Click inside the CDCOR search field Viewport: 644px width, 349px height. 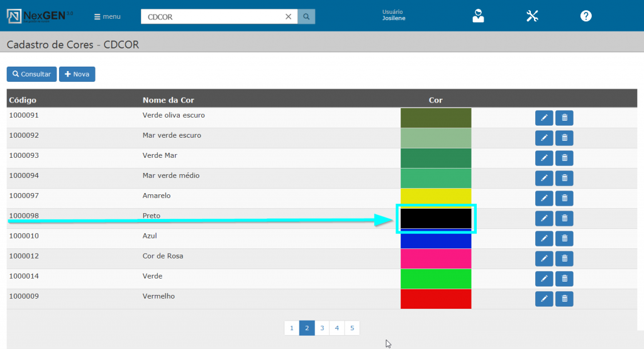tap(211, 17)
